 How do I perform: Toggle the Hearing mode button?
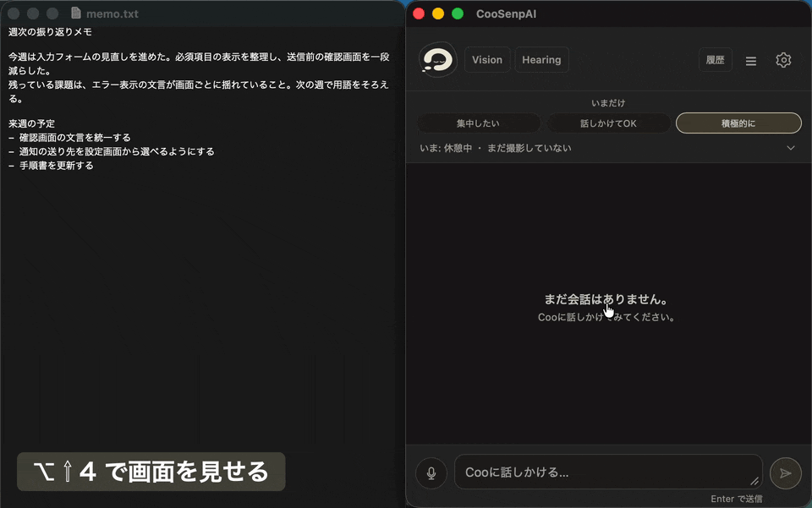[x=541, y=60]
